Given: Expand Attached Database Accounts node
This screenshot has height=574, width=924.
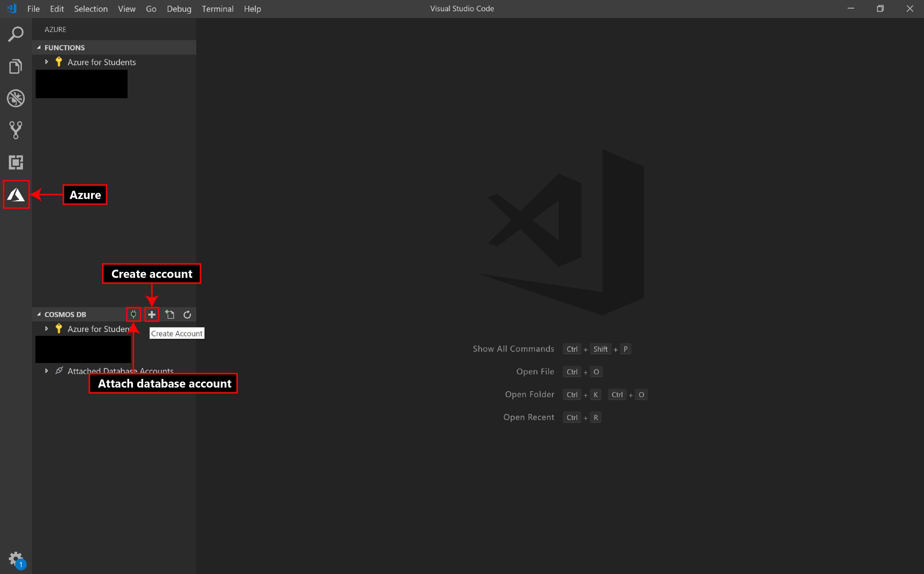Looking at the screenshot, I should click(x=46, y=370).
